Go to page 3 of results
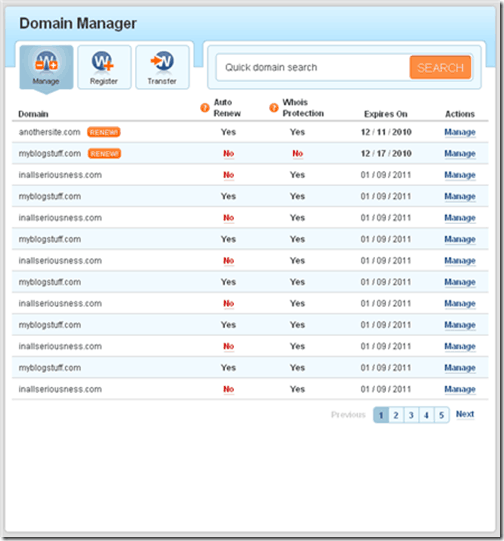 (x=411, y=415)
